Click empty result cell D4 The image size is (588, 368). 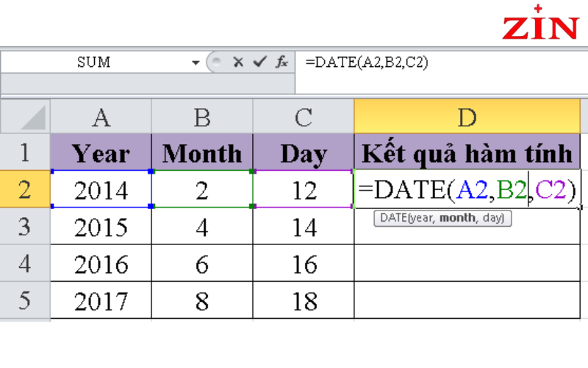pos(467,263)
